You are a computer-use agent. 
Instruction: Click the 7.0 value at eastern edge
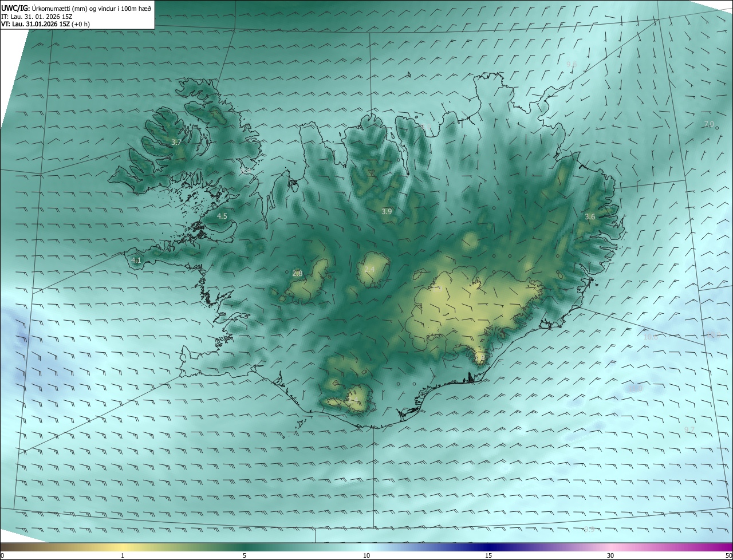[709, 124]
